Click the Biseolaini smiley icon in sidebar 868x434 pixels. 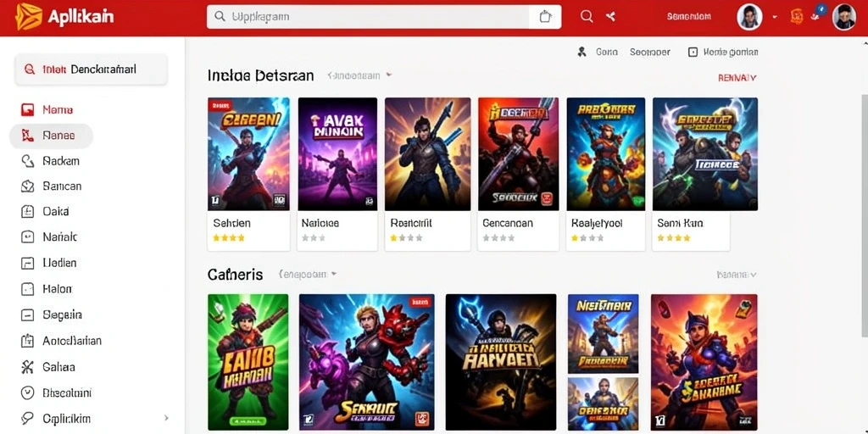coord(27,393)
